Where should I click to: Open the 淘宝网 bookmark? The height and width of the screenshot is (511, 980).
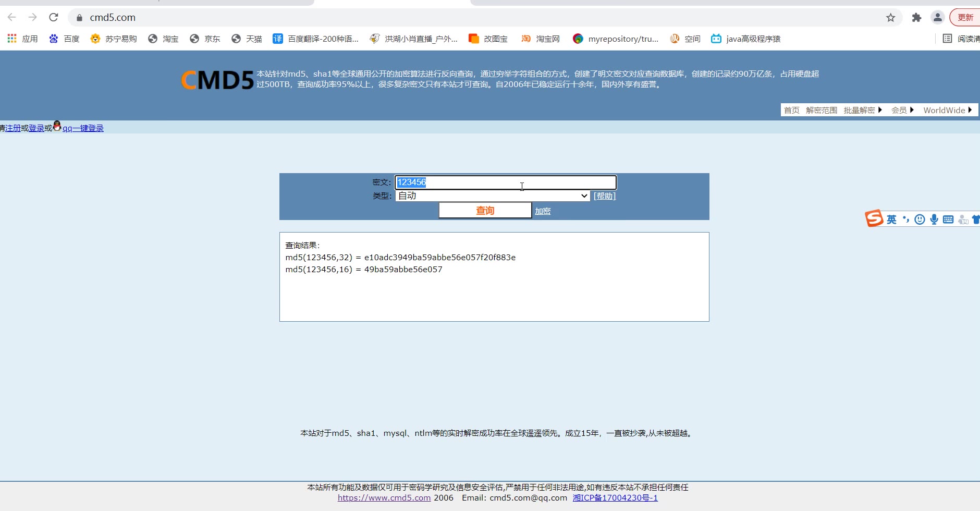[541, 39]
